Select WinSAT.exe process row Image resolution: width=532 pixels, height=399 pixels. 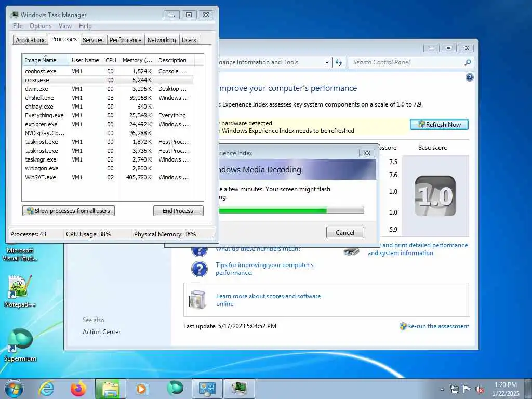tap(108, 177)
